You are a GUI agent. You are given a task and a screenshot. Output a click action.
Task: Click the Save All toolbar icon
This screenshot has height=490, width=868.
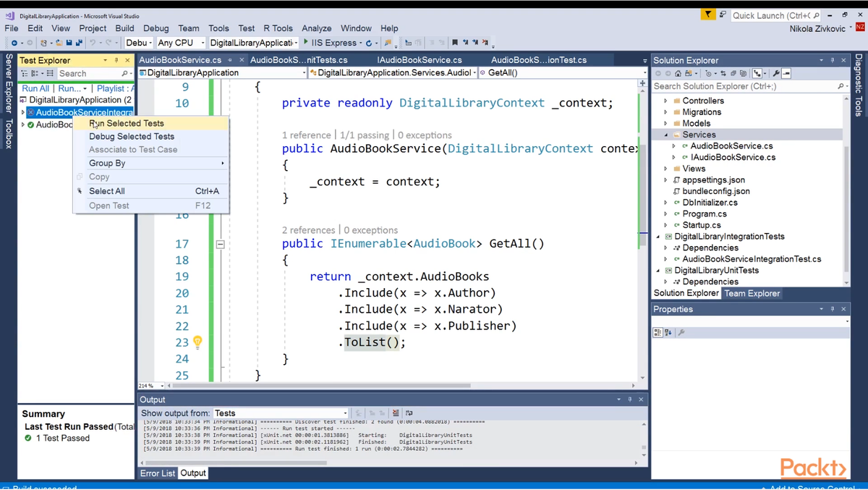tap(79, 43)
